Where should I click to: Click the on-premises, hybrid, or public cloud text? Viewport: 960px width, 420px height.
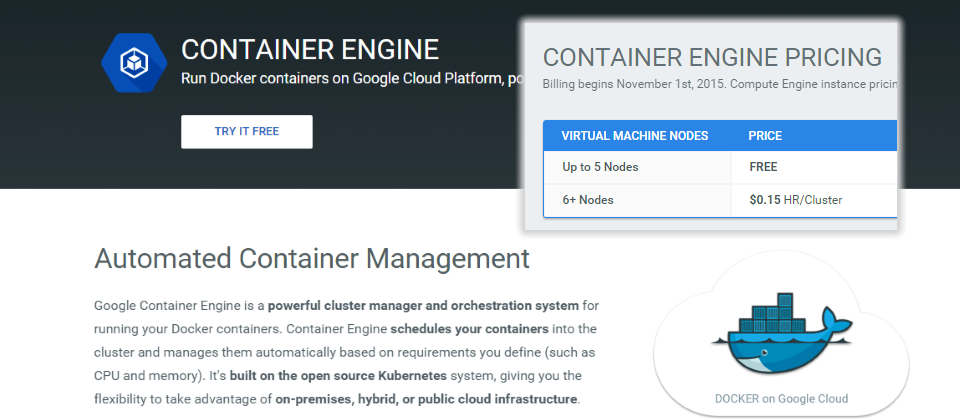coord(426,399)
